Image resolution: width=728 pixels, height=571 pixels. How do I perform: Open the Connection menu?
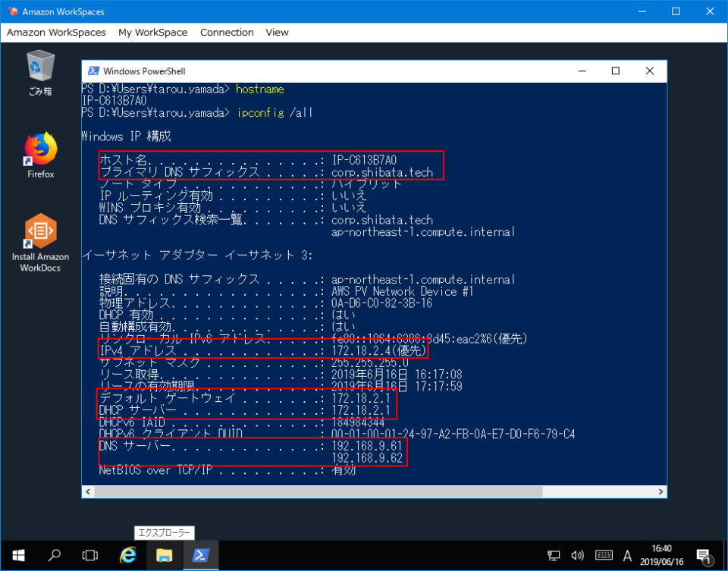pyautogui.click(x=227, y=33)
